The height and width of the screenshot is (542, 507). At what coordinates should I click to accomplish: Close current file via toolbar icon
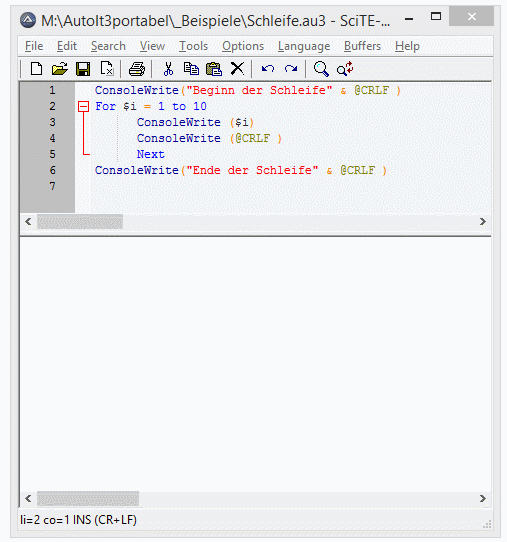107,68
